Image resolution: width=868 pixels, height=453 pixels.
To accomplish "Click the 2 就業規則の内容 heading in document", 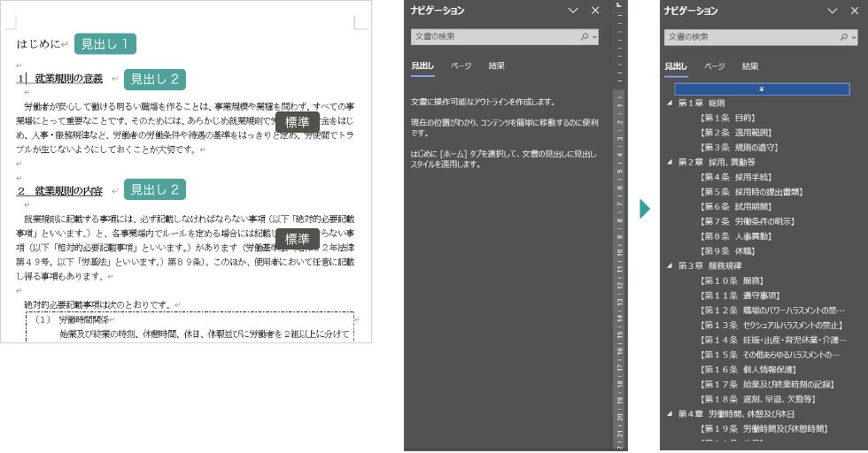I will pyautogui.click(x=60, y=190).
